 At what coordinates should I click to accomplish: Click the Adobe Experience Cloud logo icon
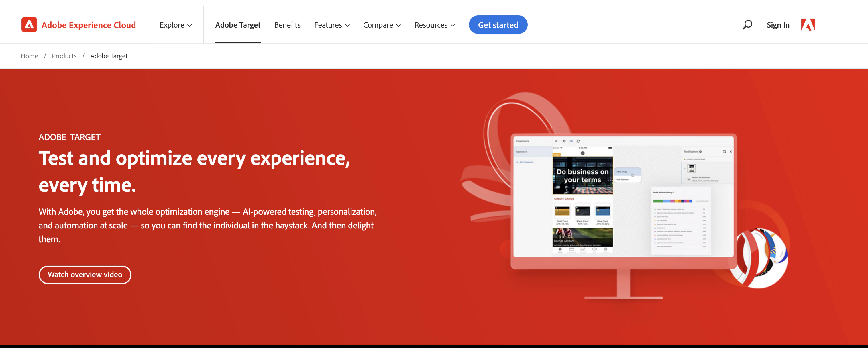tap(29, 25)
